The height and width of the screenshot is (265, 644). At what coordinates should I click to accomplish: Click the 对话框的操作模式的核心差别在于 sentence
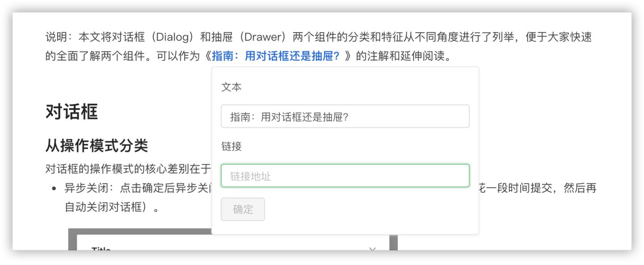pos(128,168)
